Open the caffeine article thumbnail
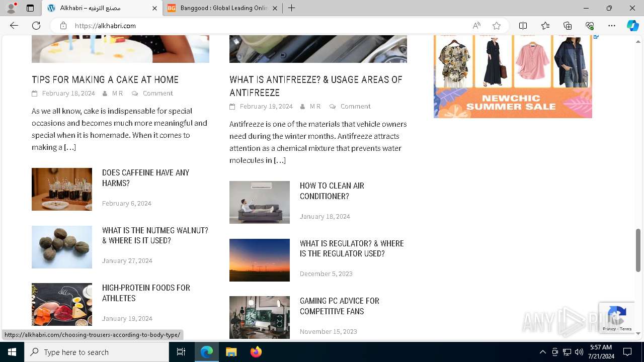Viewport: 644px width, 362px height. pos(62,189)
